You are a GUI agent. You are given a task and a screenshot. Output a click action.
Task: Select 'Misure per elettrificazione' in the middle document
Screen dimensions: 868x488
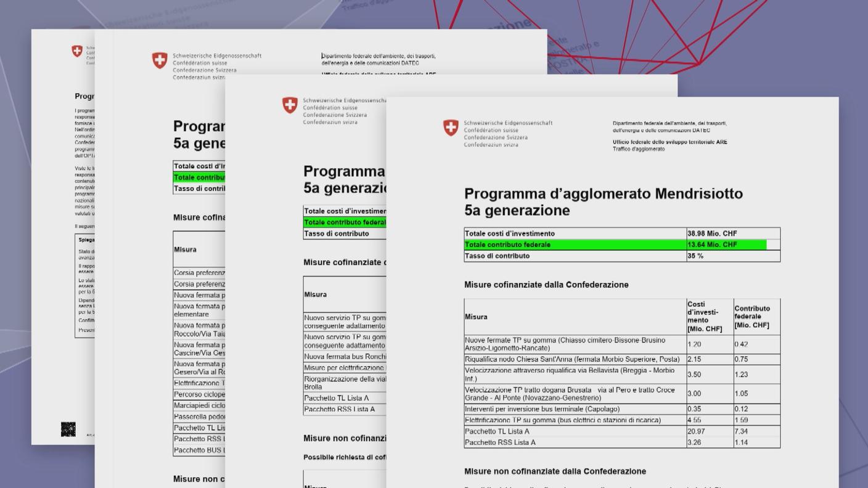[345, 368]
